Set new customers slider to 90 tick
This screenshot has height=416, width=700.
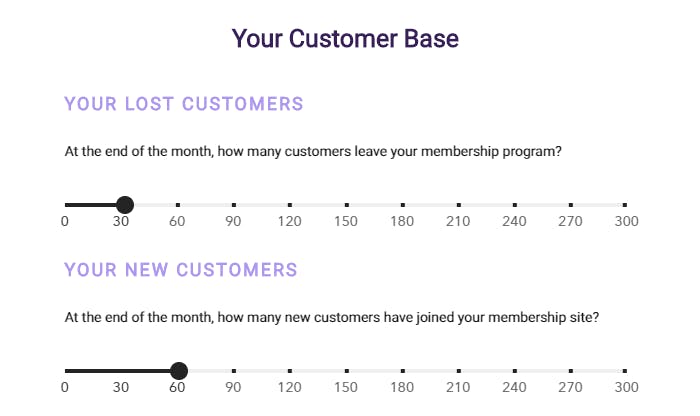click(234, 371)
